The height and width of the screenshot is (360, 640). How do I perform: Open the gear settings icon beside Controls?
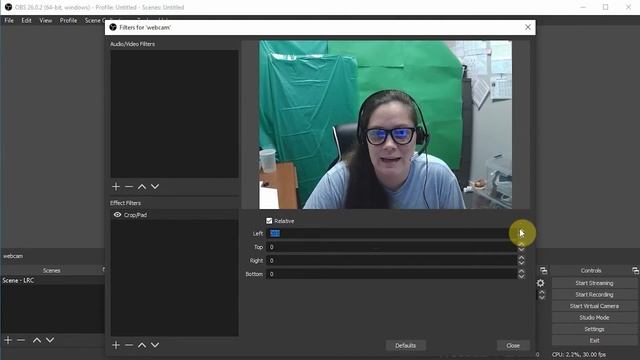click(540, 283)
